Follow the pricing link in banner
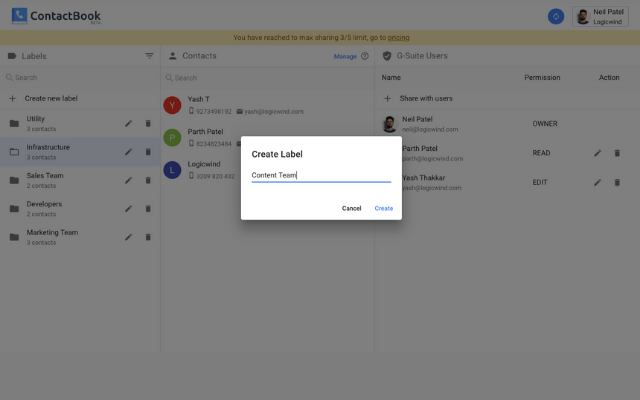The width and height of the screenshot is (640, 400). click(398, 38)
